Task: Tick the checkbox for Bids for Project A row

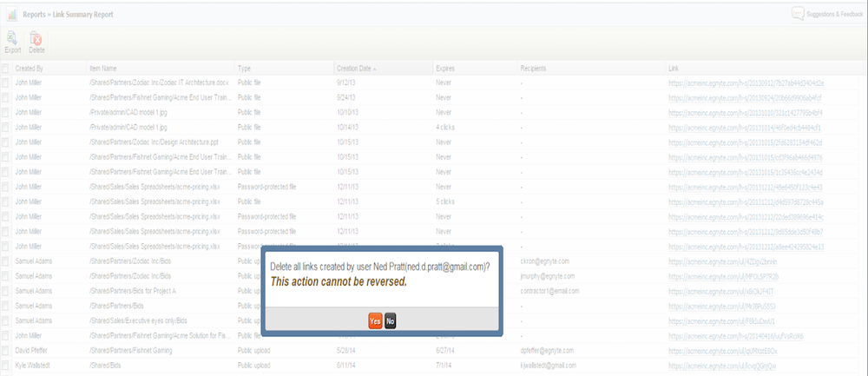Action: click(5, 291)
